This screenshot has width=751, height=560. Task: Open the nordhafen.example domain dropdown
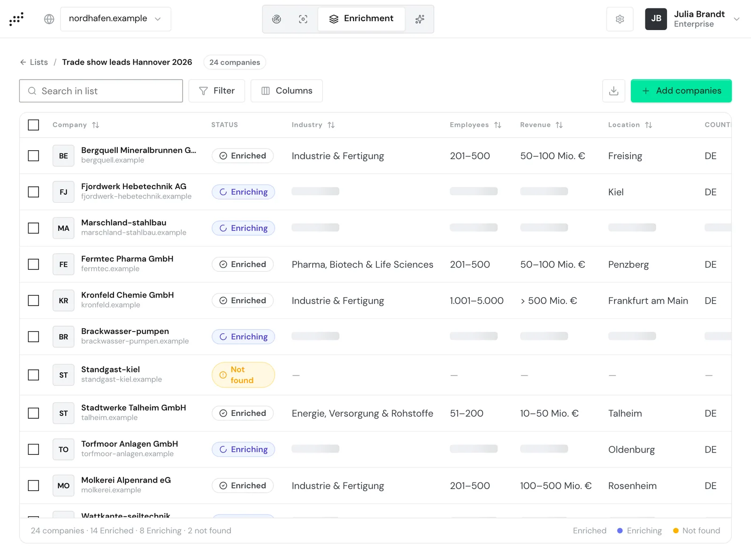(115, 19)
